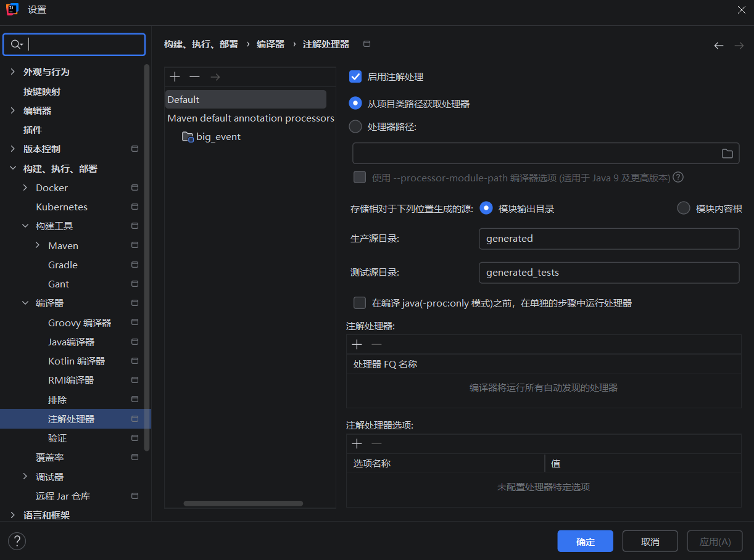Screen dimensions: 754x560
Task: Click project icon next to 远程 Jar 仓库
Action: (x=135, y=496)
